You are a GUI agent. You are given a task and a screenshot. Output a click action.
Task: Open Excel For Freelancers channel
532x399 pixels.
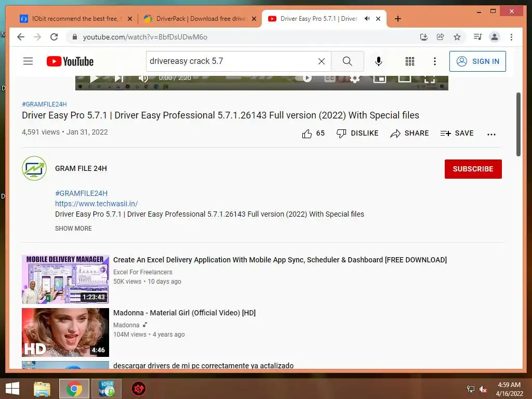142,272
